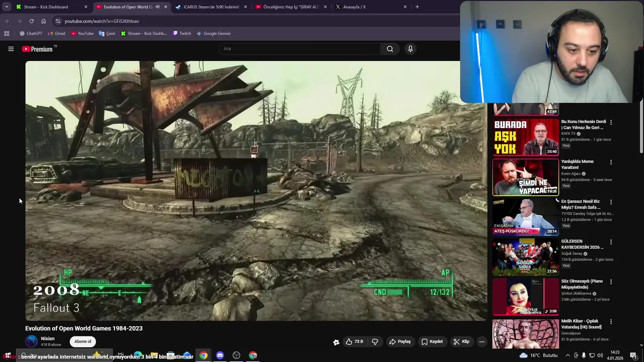Create a clip with Klip button
Screen dimensions: 644x362
coord(461,341)
